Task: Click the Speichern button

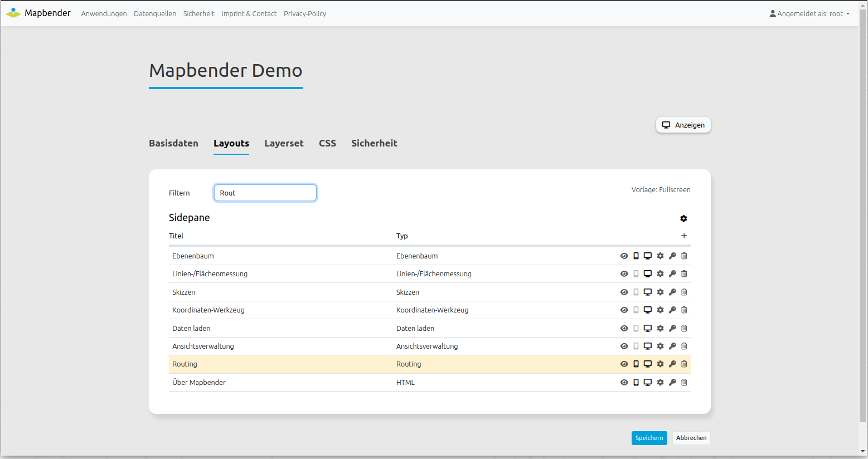Action: pyautogui.click(x=649, y=438)
